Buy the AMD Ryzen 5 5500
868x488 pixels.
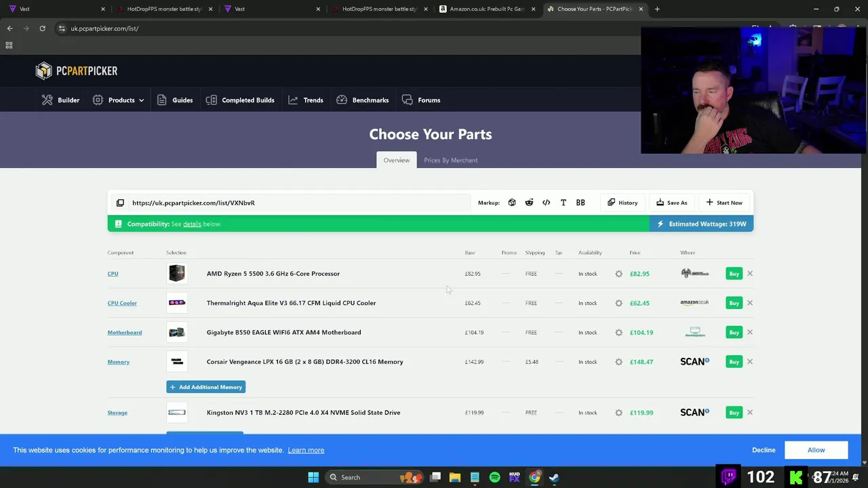tap(734, 274)
